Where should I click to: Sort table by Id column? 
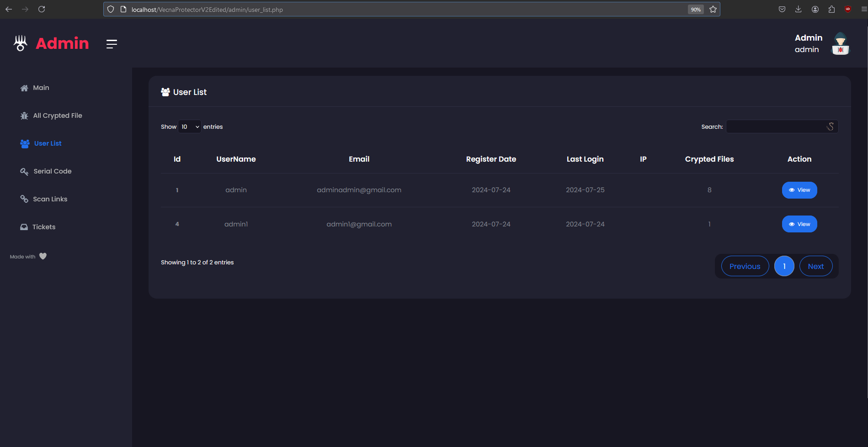(177, 159)
